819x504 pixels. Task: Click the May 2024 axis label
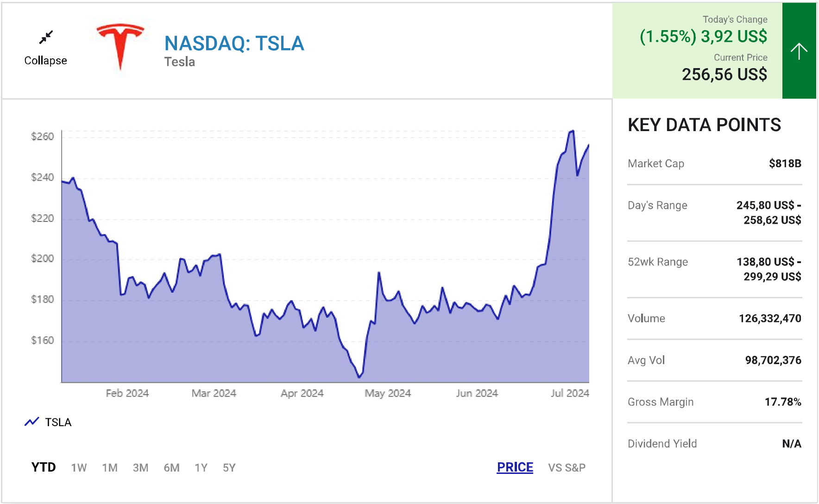[388, 393]
